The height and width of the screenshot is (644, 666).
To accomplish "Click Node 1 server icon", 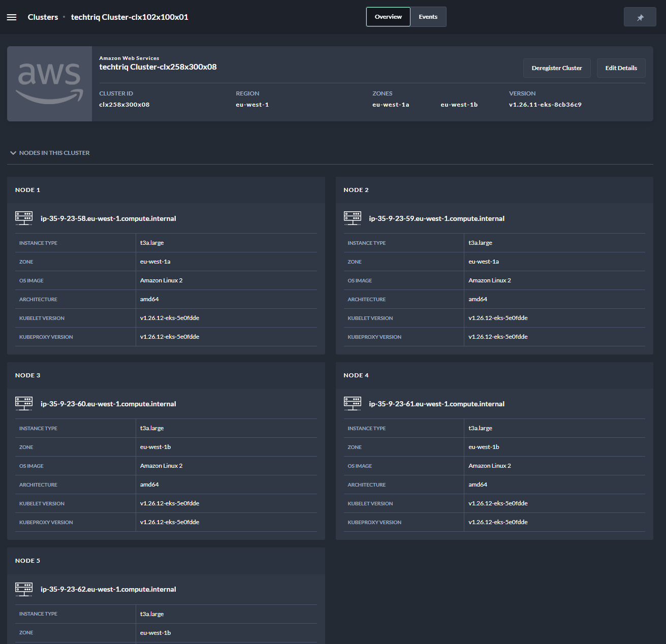I will [x=24, y=218].
